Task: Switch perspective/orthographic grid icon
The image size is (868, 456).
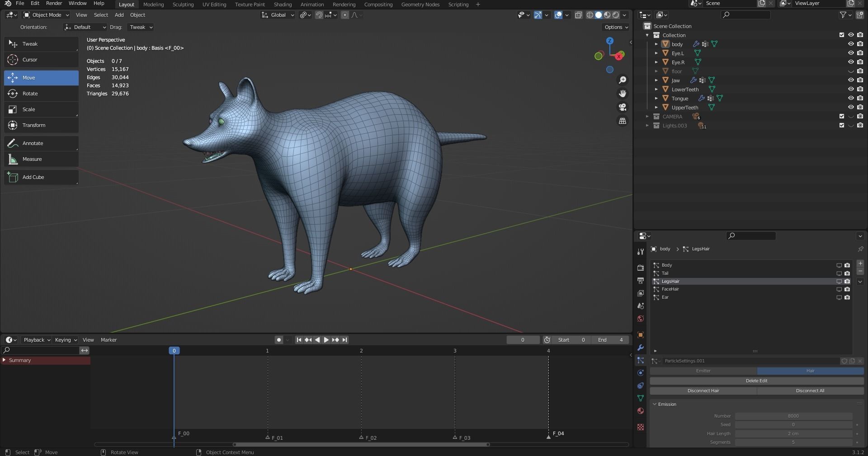Action: coord(623,121)
